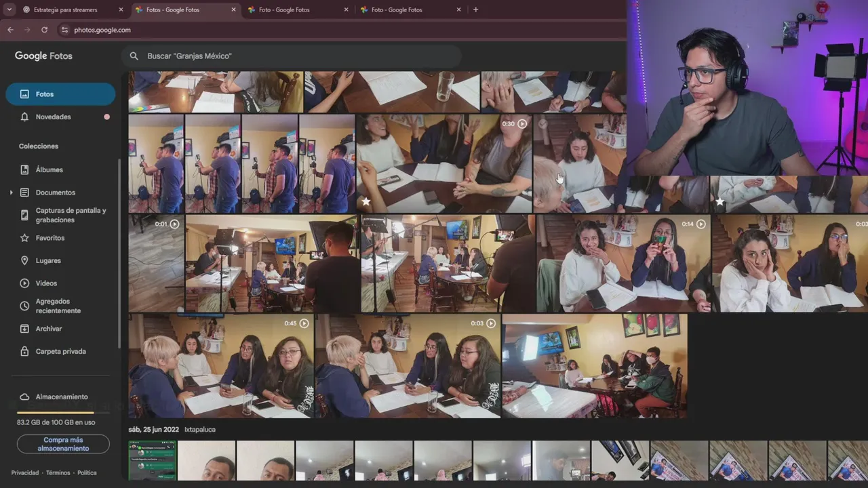
Task: Click the Lugares pin icon
Action: (24, 260)
